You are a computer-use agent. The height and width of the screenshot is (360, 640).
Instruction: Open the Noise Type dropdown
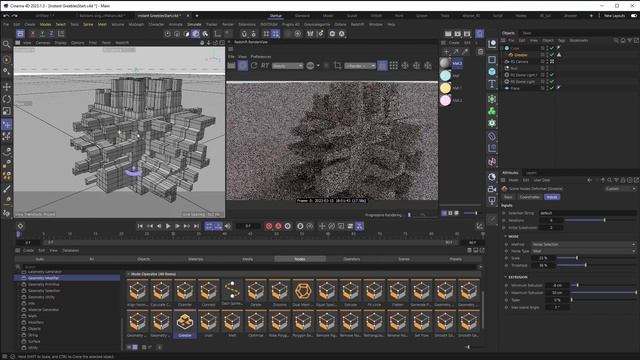(x=583, y=251)
